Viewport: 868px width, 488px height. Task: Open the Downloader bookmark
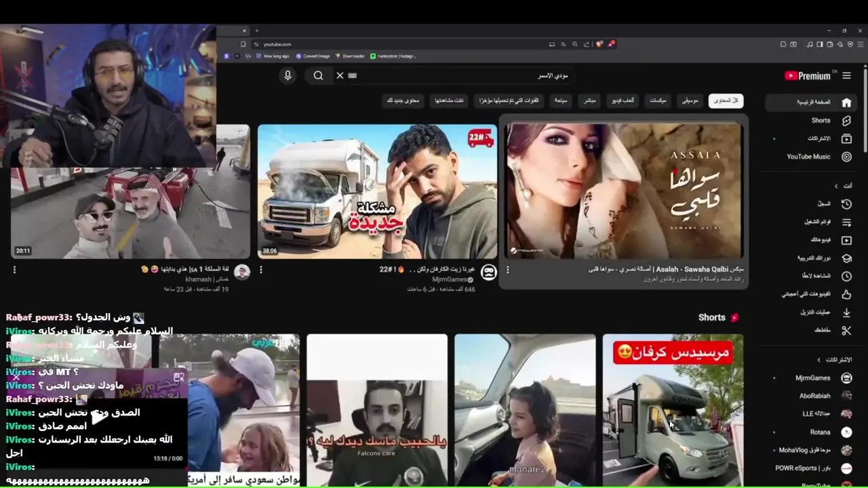[x=350, y=56]
